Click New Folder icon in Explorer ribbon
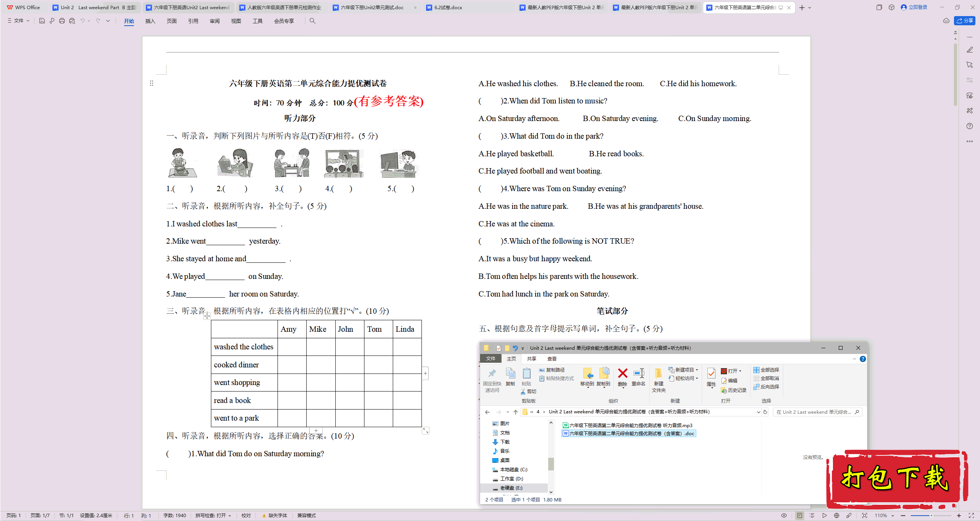 (x=658, y=380)
